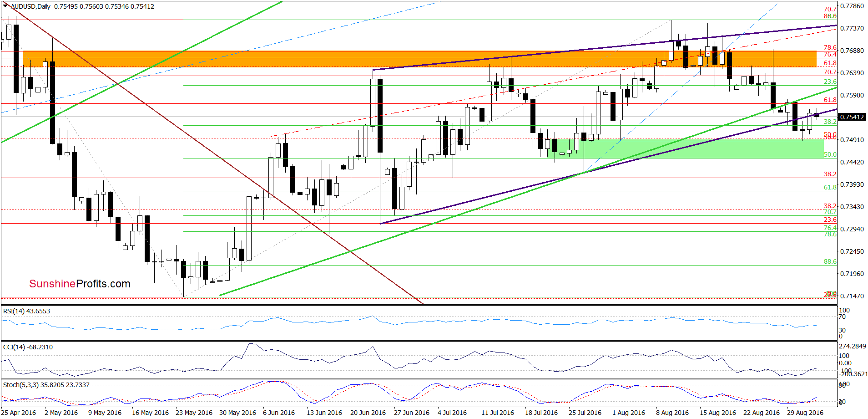Click the 18 Jul 2016 date label
868x419 pixels.
pos(541,413)
